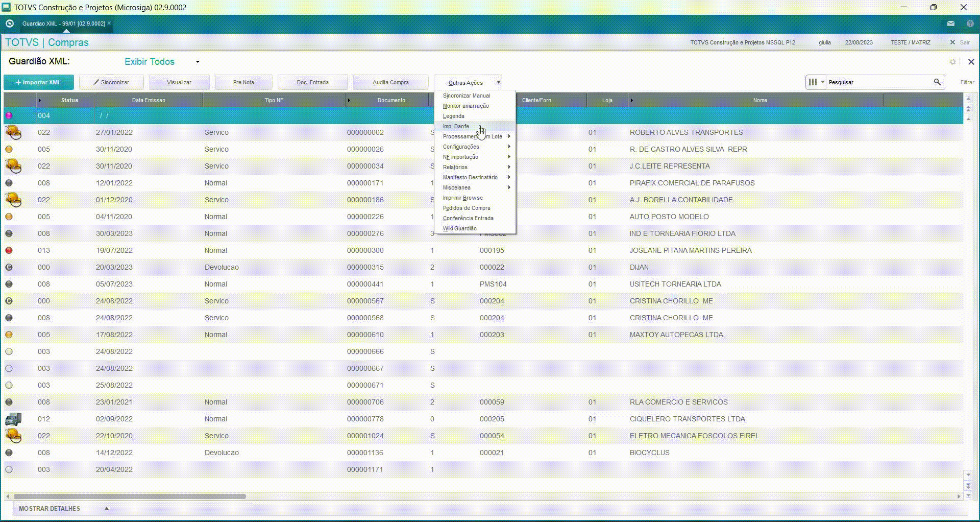Image resolution: width=980 pixels, height=522 pixels.
Task: Click the Audita Compra button
Action: tap(390, 82)
